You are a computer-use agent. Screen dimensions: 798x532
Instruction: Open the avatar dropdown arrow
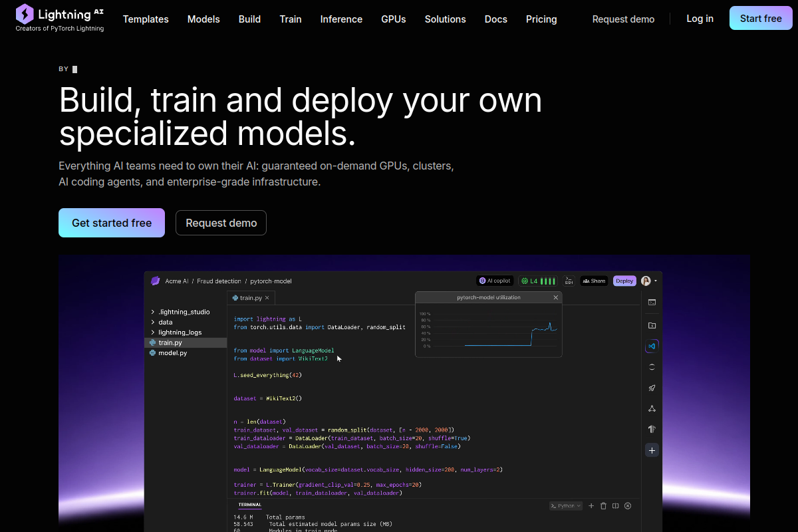(656, 281)
